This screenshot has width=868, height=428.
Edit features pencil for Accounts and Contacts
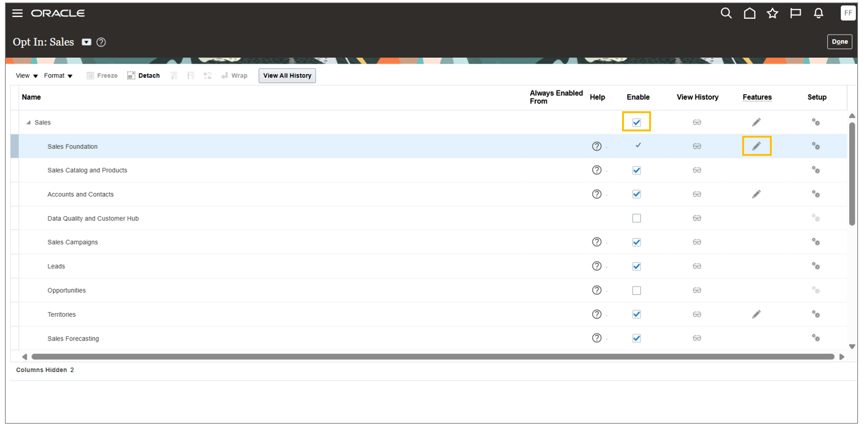point(756,194)
